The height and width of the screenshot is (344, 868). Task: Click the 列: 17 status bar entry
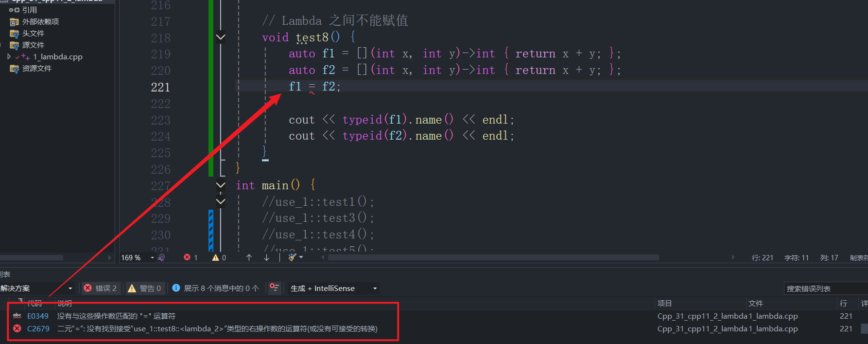(829, 257)
